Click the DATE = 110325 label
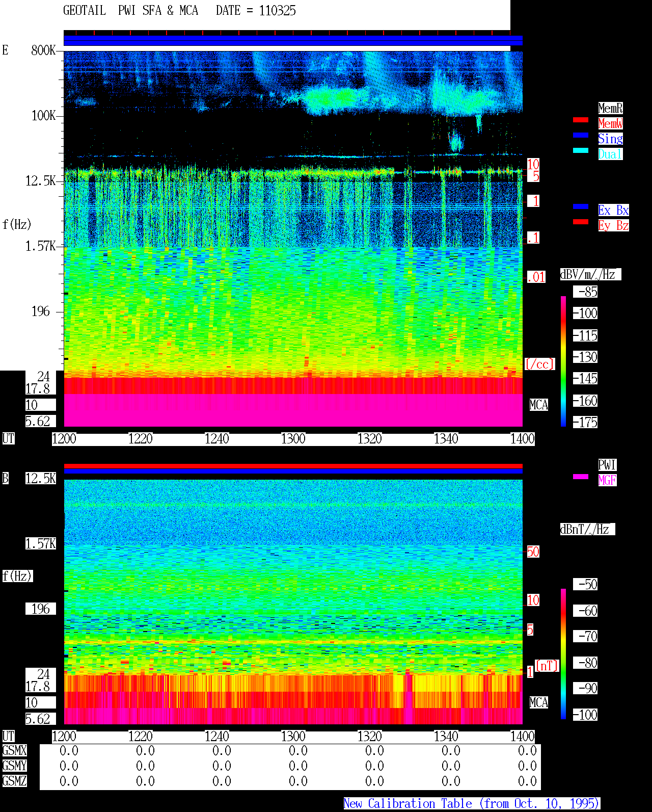 coord(256,11)
